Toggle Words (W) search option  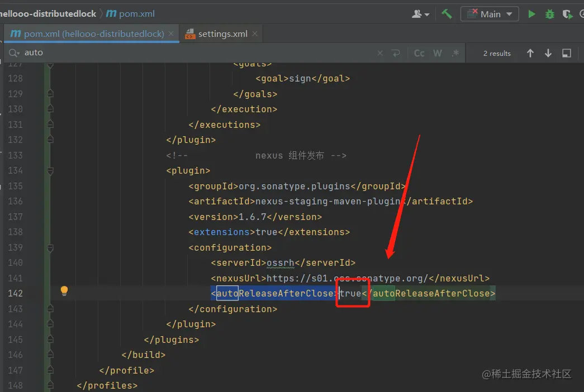pos(437,53)
